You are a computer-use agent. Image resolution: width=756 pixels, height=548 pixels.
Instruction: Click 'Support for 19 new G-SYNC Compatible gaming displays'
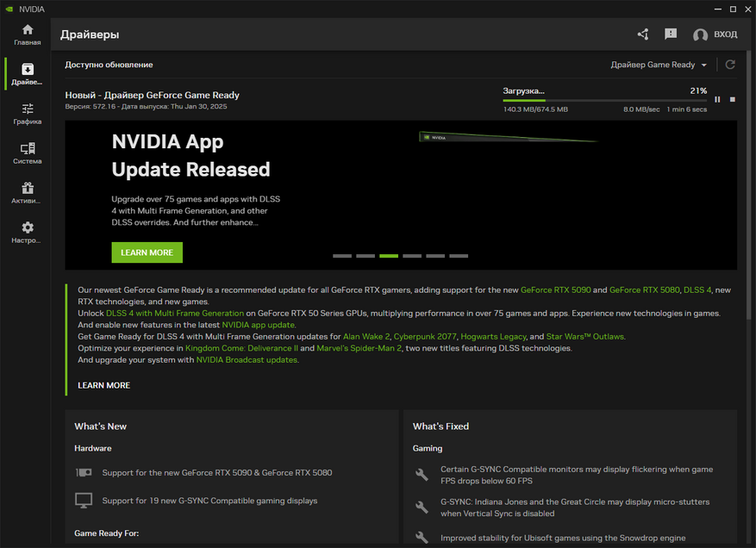[209, 501]
